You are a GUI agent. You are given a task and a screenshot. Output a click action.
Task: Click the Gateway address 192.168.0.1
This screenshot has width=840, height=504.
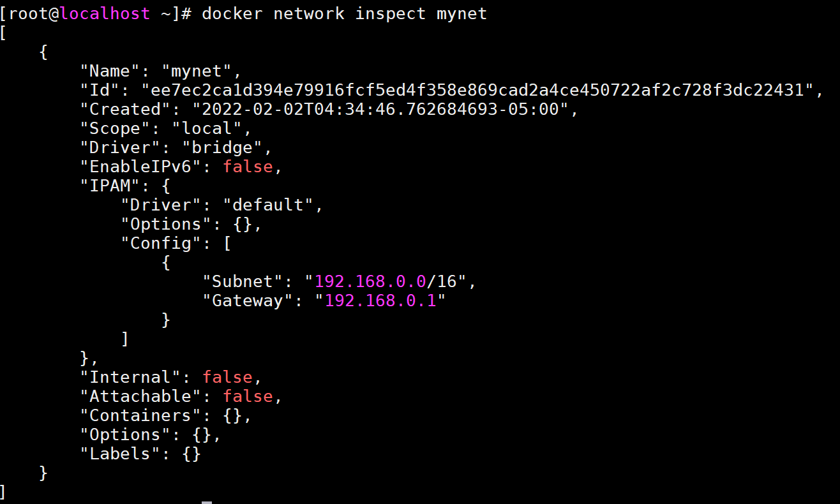[x=380, y=300]
